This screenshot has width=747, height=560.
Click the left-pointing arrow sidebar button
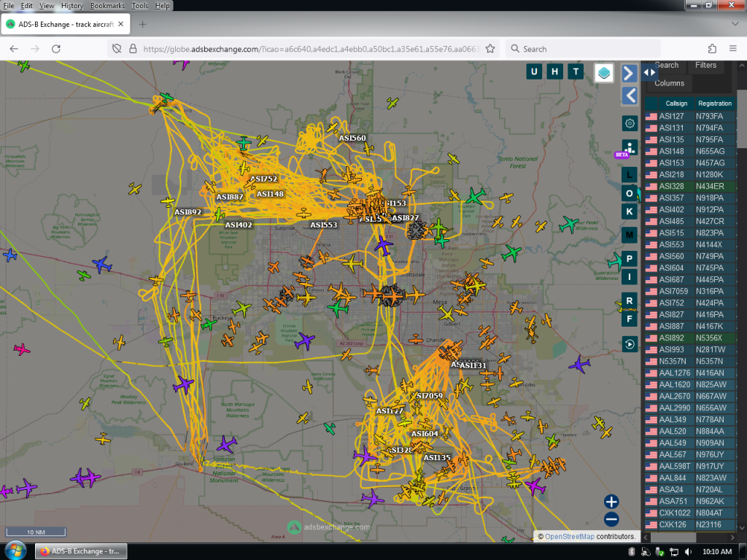630,96
